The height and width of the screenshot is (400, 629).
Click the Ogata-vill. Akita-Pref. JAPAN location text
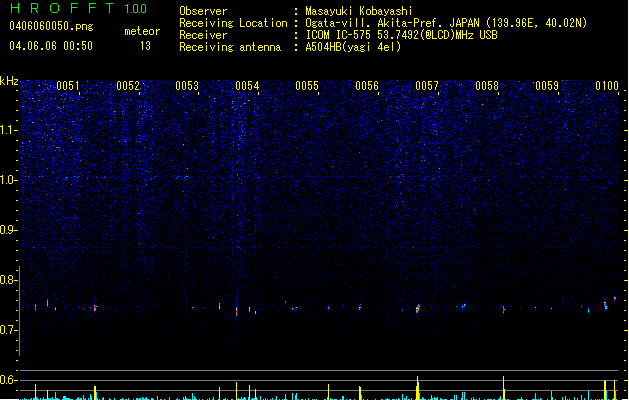pos(446,23)
